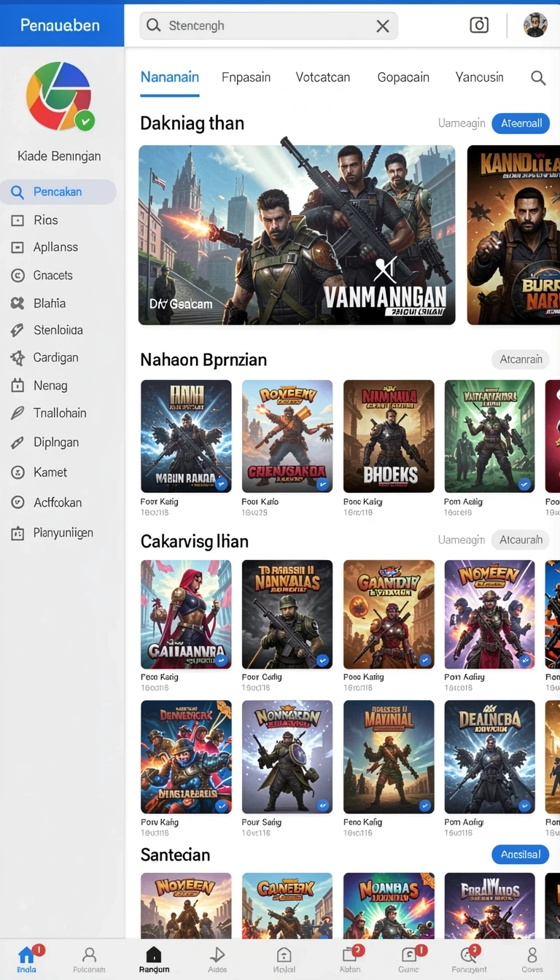Open the Denveragak game card

186,757
